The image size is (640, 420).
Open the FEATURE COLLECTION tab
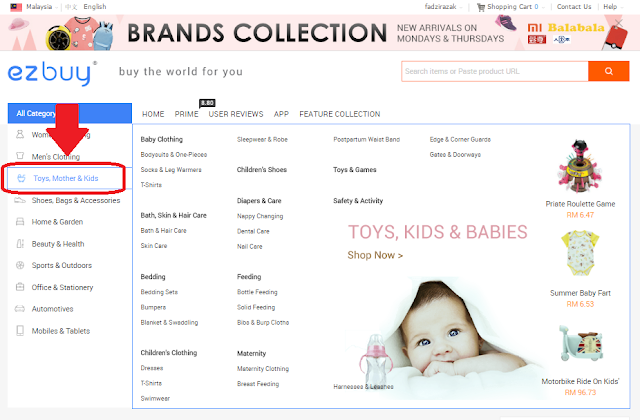[x=340, y=114]
